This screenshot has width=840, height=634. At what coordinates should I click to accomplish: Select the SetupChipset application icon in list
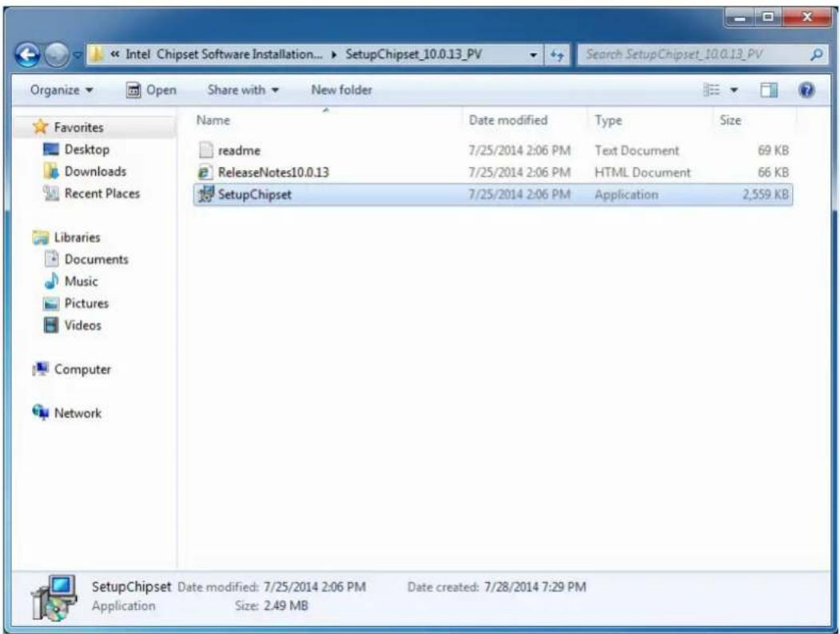coord(205,194)
